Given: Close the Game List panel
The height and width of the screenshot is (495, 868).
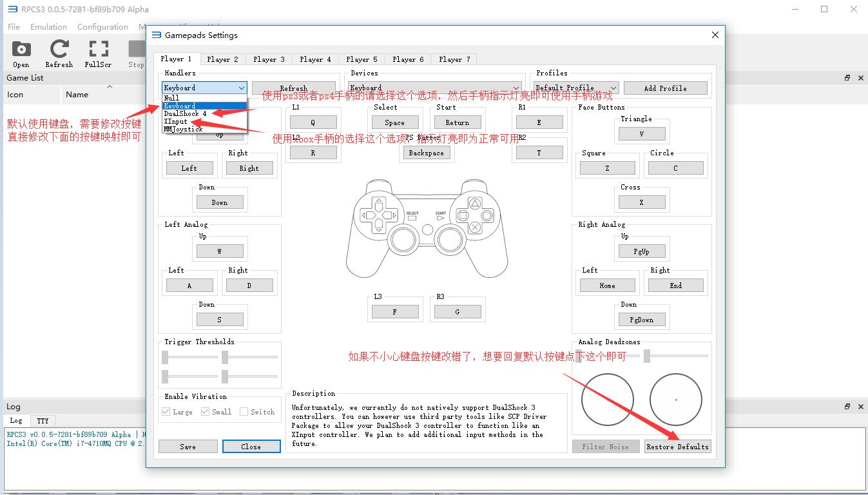Looking at the screenshot, I should pyautogui.click(x=860, y=78).
